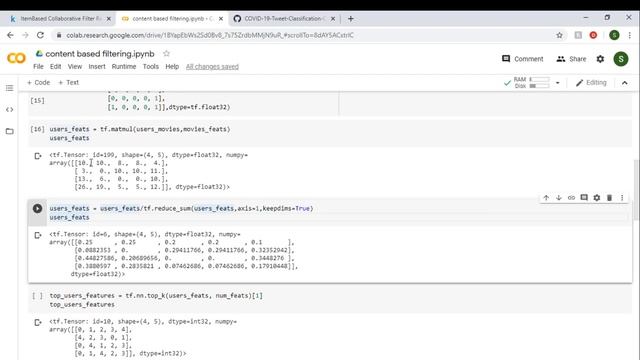Open the Edit menu
The height and width of the screenshot is (360, 640).
56,67
